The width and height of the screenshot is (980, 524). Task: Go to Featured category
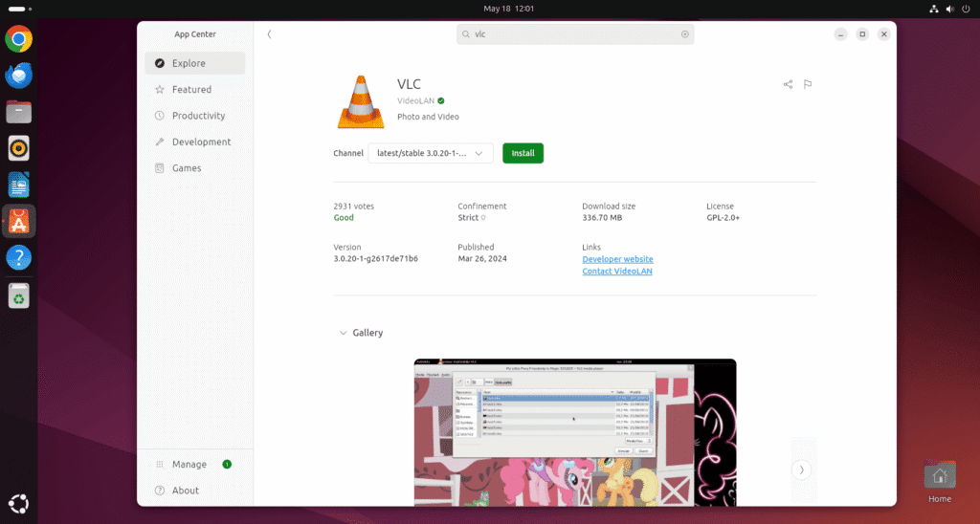195,89
